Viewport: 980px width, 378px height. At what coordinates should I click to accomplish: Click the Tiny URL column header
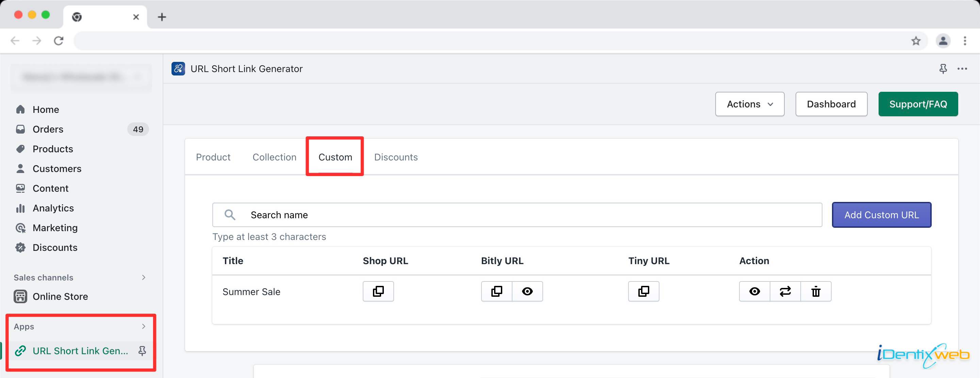click(649, 261)
